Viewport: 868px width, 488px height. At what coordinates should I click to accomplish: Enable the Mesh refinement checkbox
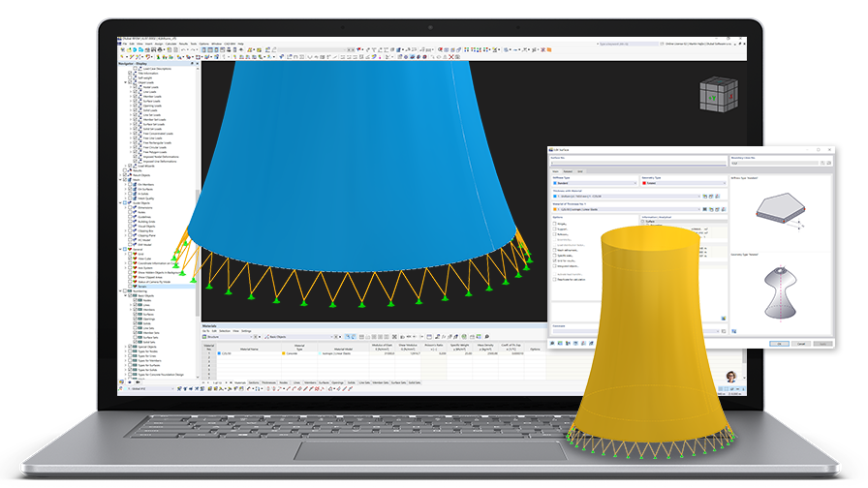555,250
